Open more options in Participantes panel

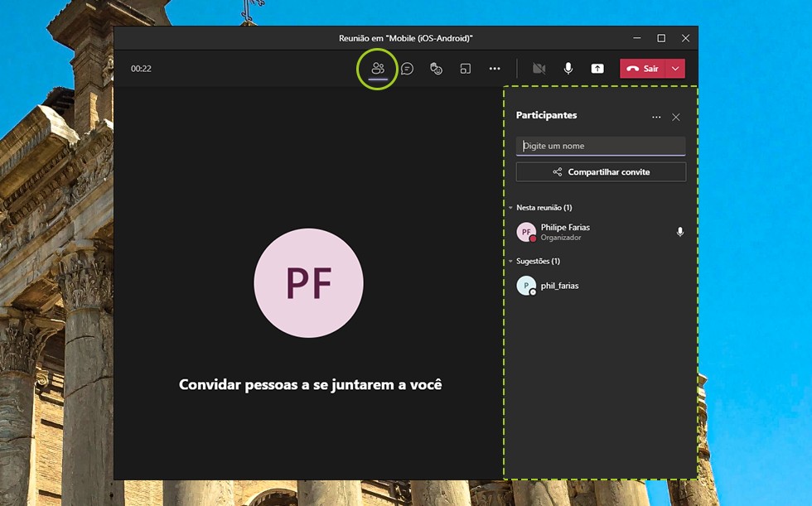656,118
